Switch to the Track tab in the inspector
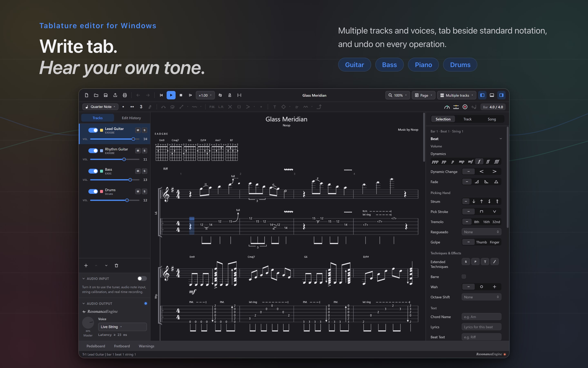588x368 pixels. pos(467,119)
